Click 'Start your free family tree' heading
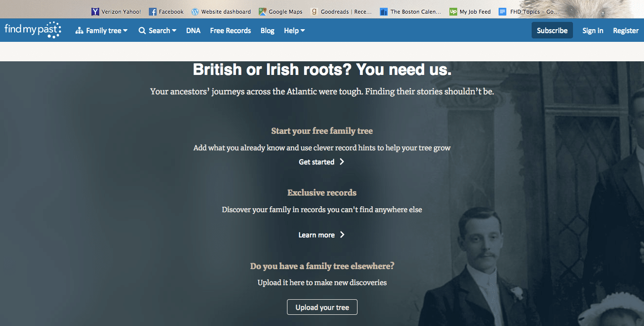 click(x=322, y=131)
